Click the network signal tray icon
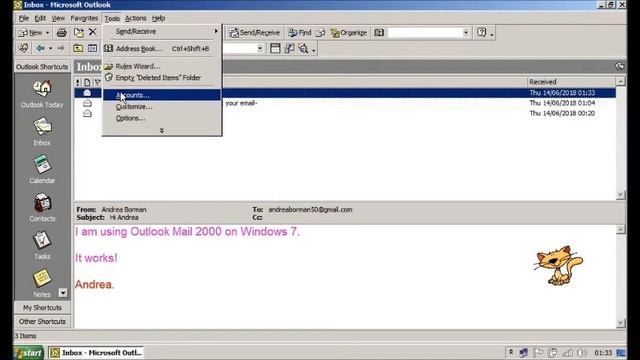640x360 pixels. pyautogui.click(x=568, y=352)
